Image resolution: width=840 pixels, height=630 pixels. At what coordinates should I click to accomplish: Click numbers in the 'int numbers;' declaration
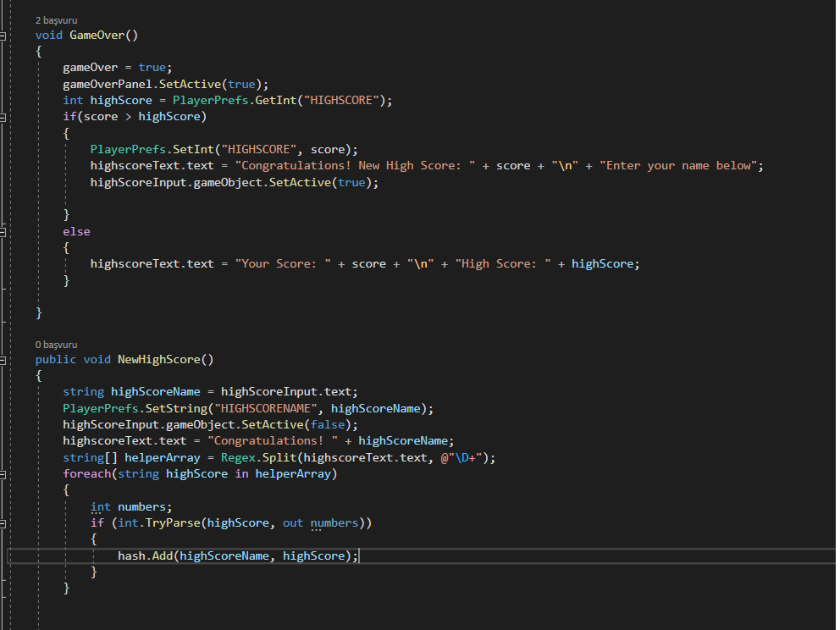[x=142, y=507]
